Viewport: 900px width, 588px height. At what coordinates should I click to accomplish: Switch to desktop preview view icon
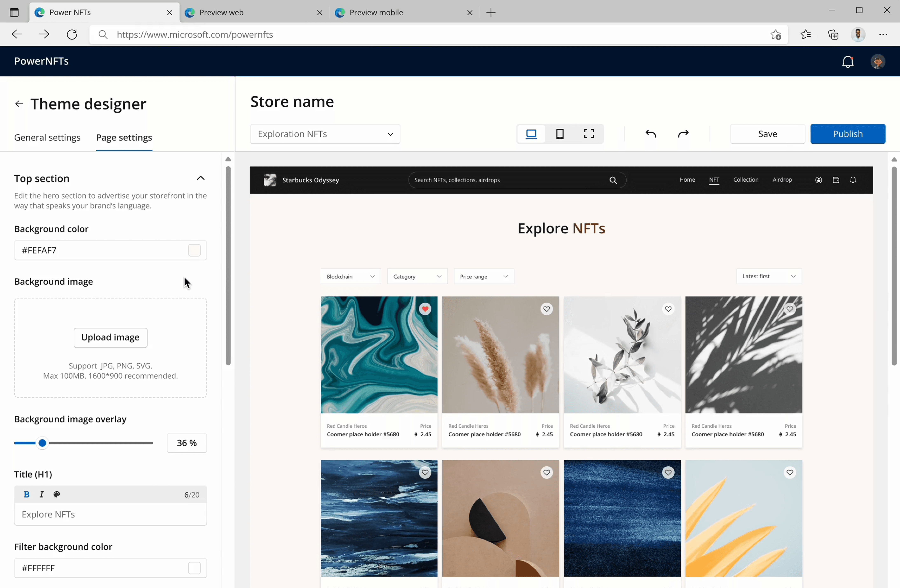point(531,134)
